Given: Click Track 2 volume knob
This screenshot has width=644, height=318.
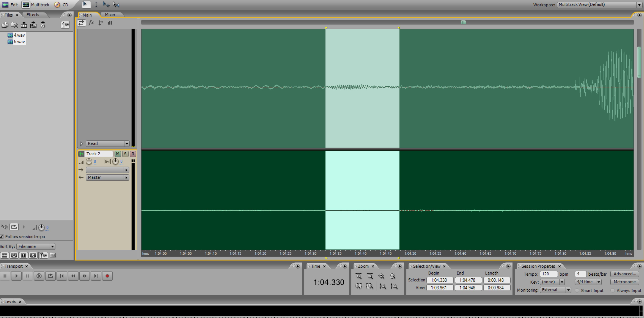Looking at the screenshot, I should point(89,161).
